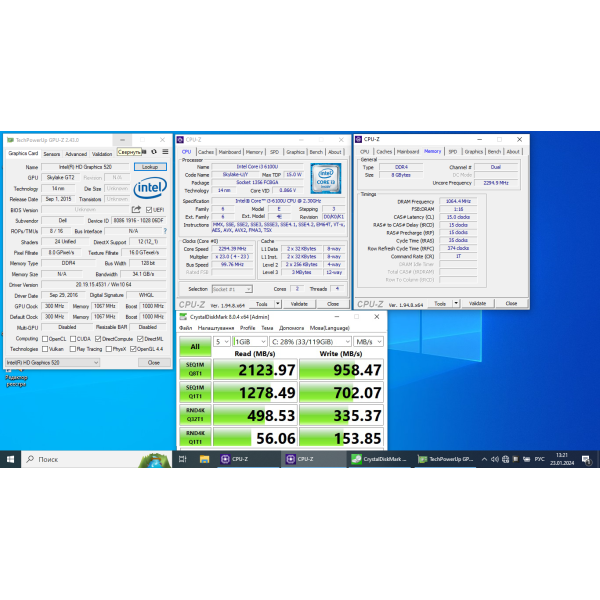The width and height of the screenshot is (600, 600).
Task: Open File Explorer from the taskbar
Action: click(204, 459)
